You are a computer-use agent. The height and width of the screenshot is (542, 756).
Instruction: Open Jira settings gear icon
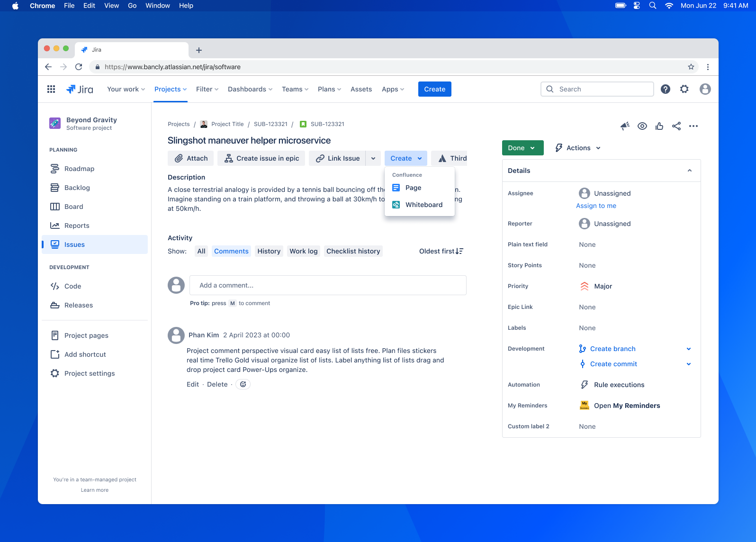(x=684, y=89)
